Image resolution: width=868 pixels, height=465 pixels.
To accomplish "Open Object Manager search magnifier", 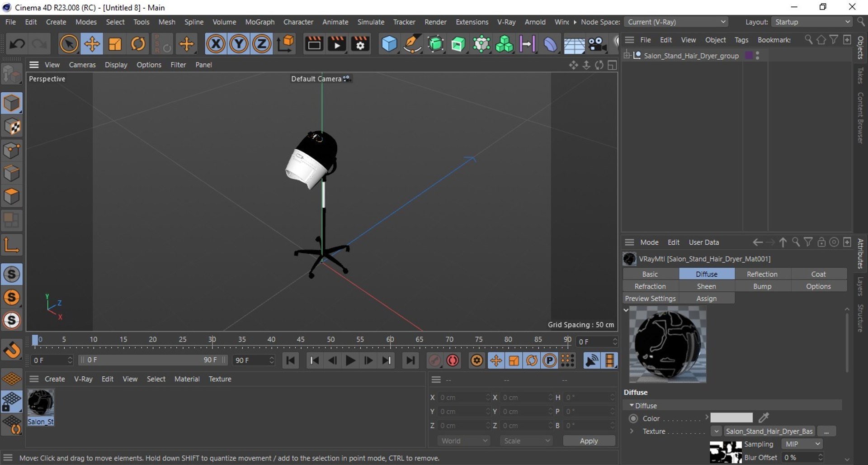I will pos(808,40).
